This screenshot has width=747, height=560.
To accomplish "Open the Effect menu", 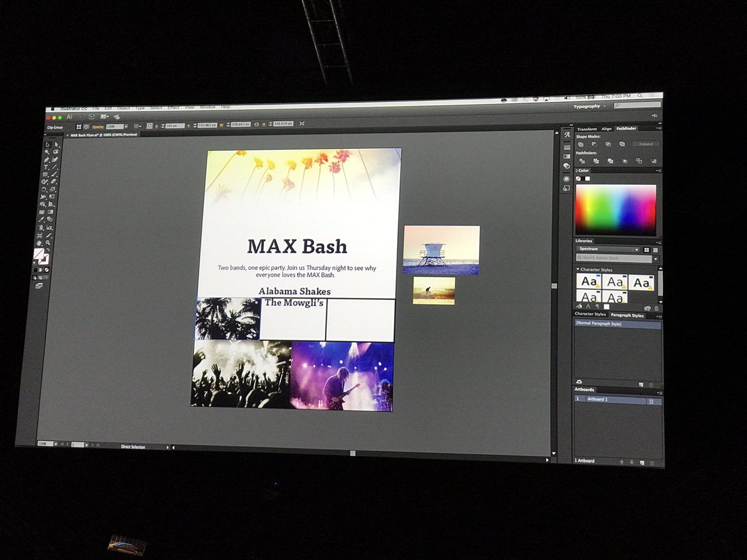I will pos(173,108).
